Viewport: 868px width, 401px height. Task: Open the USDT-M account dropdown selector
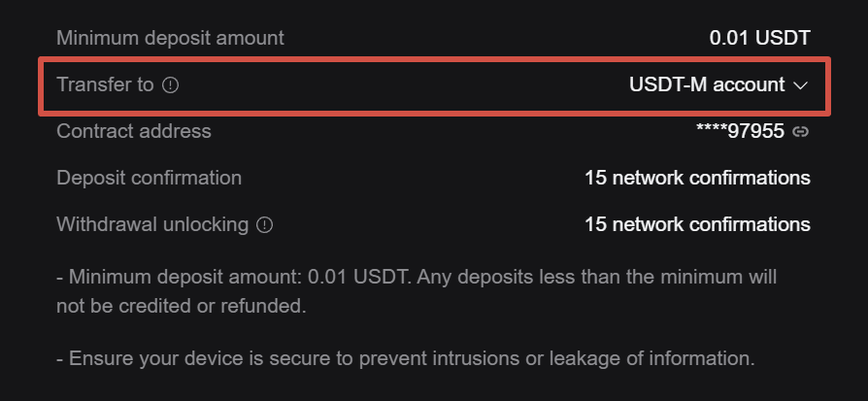click(x=719, y=84)
